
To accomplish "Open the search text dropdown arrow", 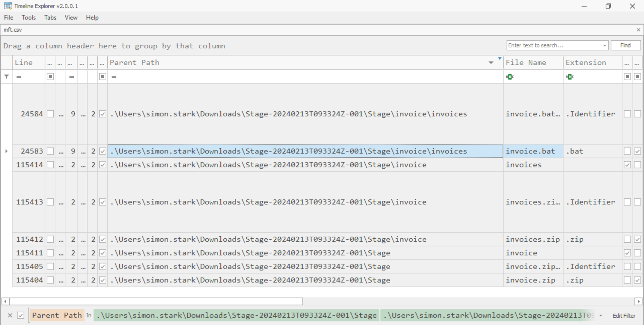I will (x=604, y=45).
